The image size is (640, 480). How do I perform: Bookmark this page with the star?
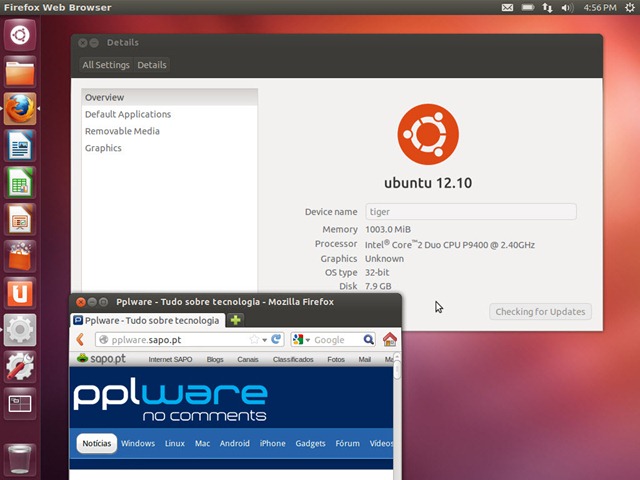click(254, 340)
